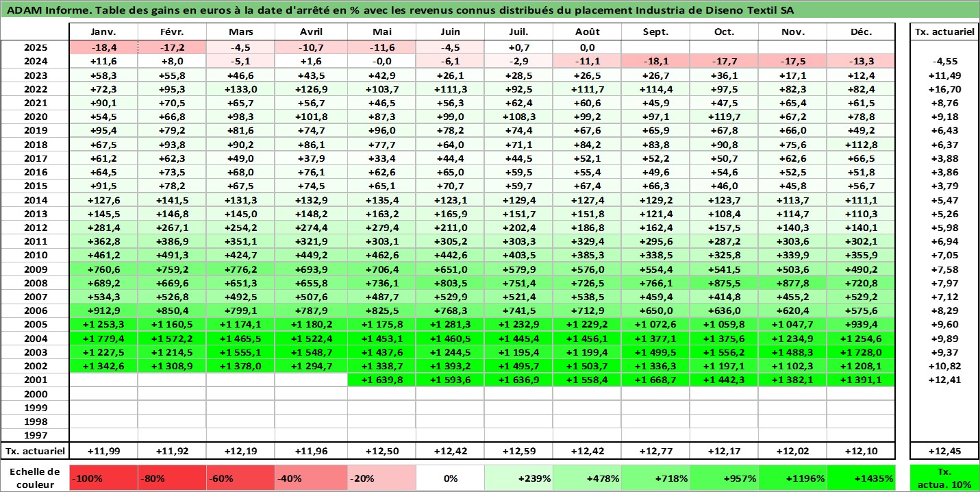Screen dimensions: 980x492
Task: Click the +12,77 bottom cell under Sept.
Action: click(655, 451)
